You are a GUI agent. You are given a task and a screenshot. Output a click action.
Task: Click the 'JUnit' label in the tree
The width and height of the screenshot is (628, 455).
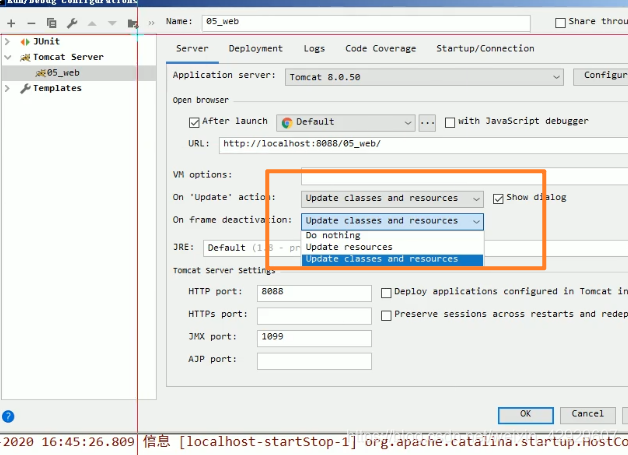point(46,41)
